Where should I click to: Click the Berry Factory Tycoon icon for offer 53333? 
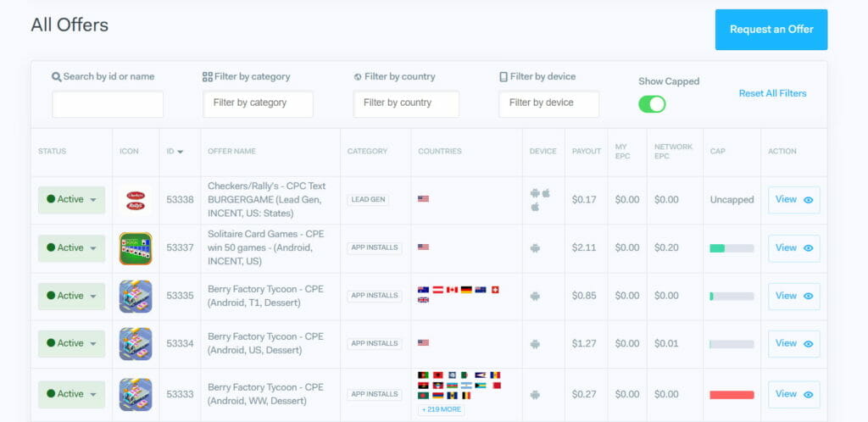pos(136,394)
